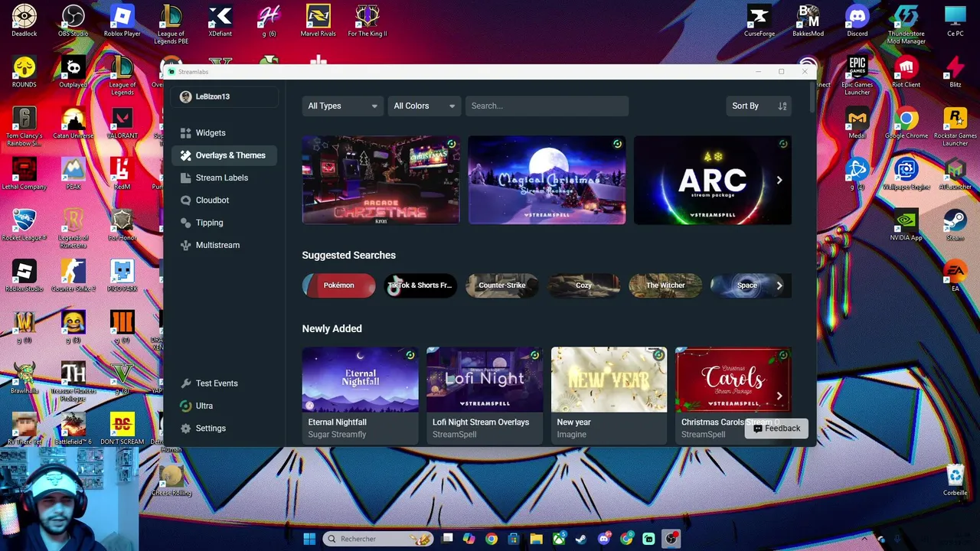Open the Magical Christmas stream package
This screenshot has height=551, width=980.
[547, 180]
